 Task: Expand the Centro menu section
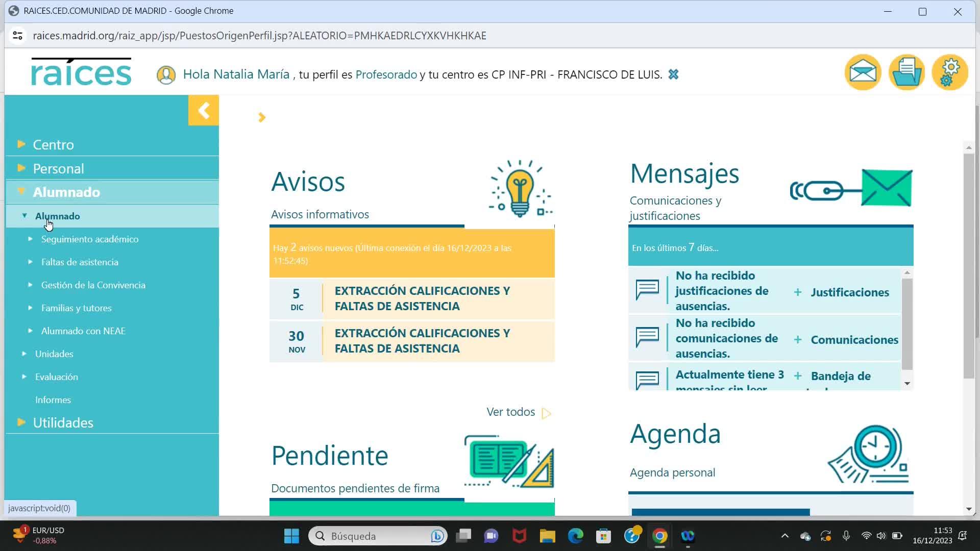(x=53, y=144)
